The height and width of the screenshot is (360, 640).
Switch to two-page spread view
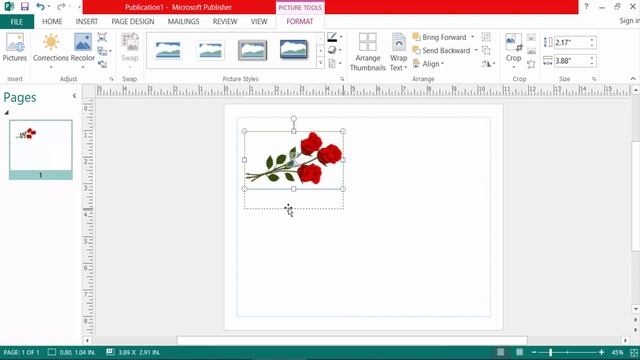pyautogui.click(x=519, y=352)
